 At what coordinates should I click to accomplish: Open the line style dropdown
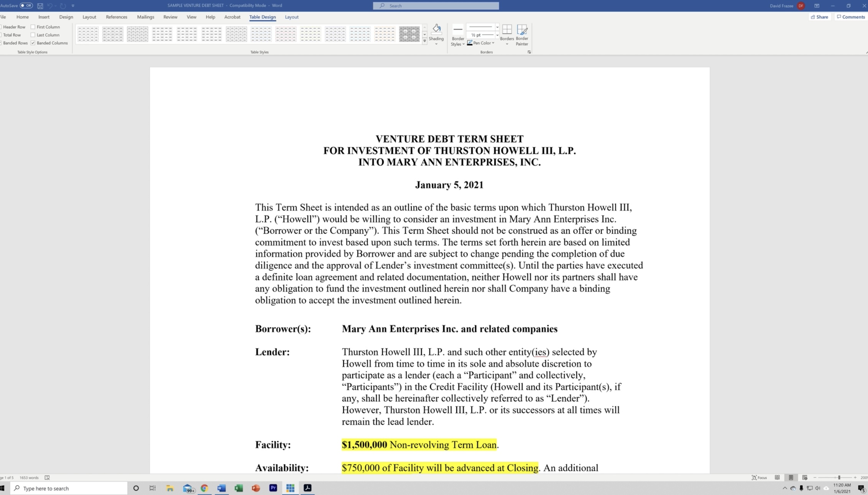coord(497,27)
